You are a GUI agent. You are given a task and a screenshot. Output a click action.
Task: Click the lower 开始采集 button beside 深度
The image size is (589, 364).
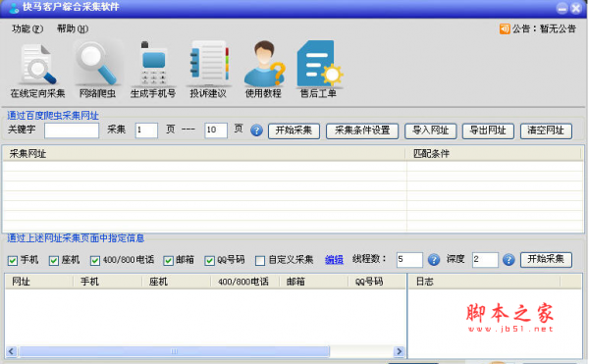[x=546, y=259]
